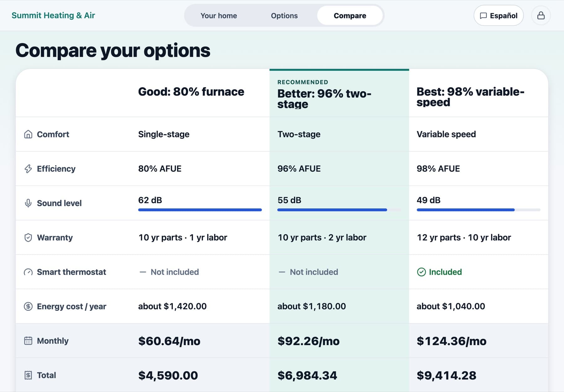
Task: Click the Smart thermostat gauge icon
Action: (28, 272)
